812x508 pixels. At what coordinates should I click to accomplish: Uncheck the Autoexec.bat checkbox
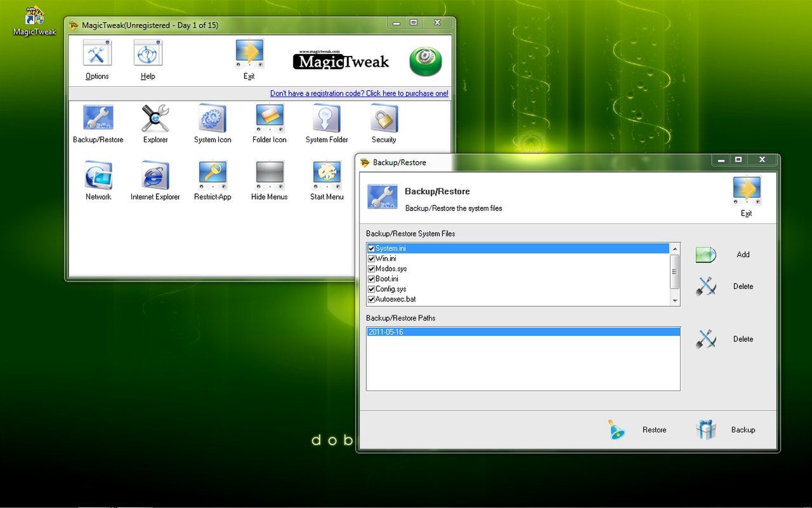372,299
